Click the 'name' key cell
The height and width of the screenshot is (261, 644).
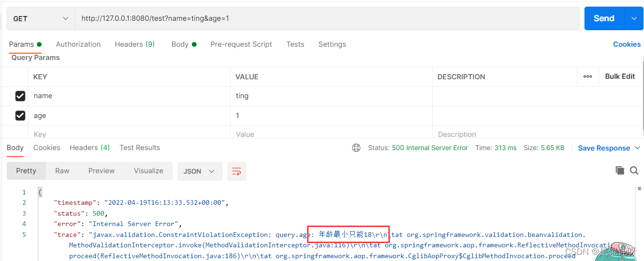pyautogui.click(x=129, y=96)
